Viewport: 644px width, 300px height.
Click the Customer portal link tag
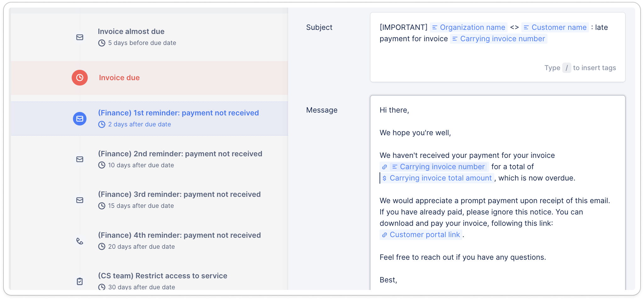[x=421, y=235]
